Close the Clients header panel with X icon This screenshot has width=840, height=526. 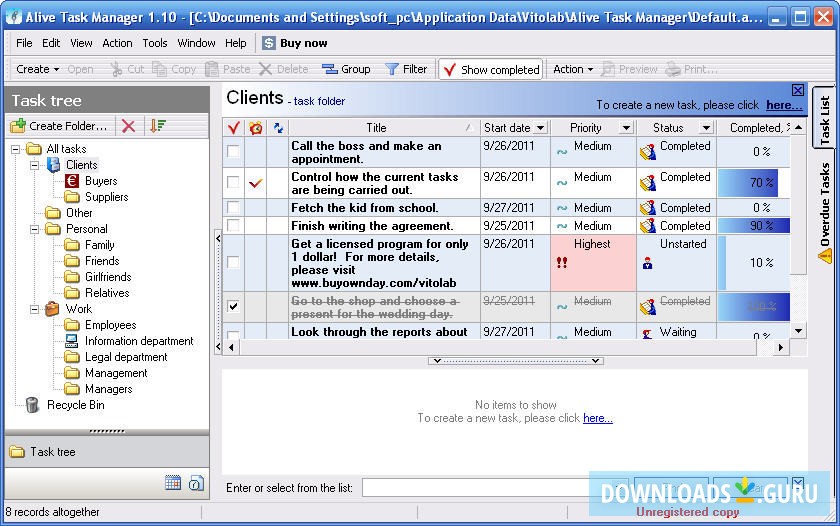click(x=798, y=90)
